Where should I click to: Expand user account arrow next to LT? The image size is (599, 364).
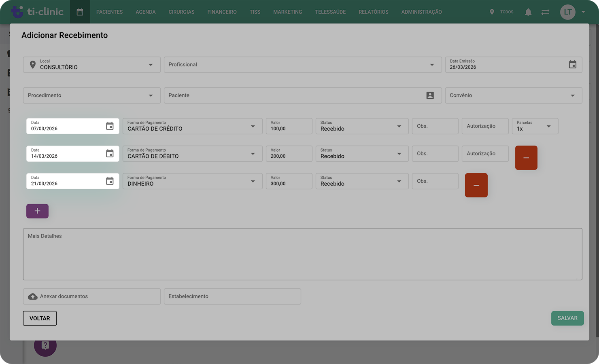point(583,12)
